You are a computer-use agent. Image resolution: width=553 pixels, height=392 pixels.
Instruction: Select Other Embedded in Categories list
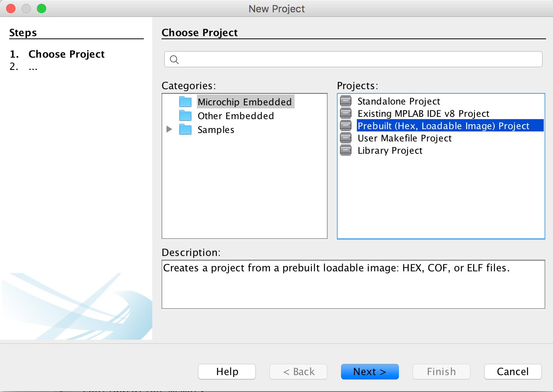[236, 115]
